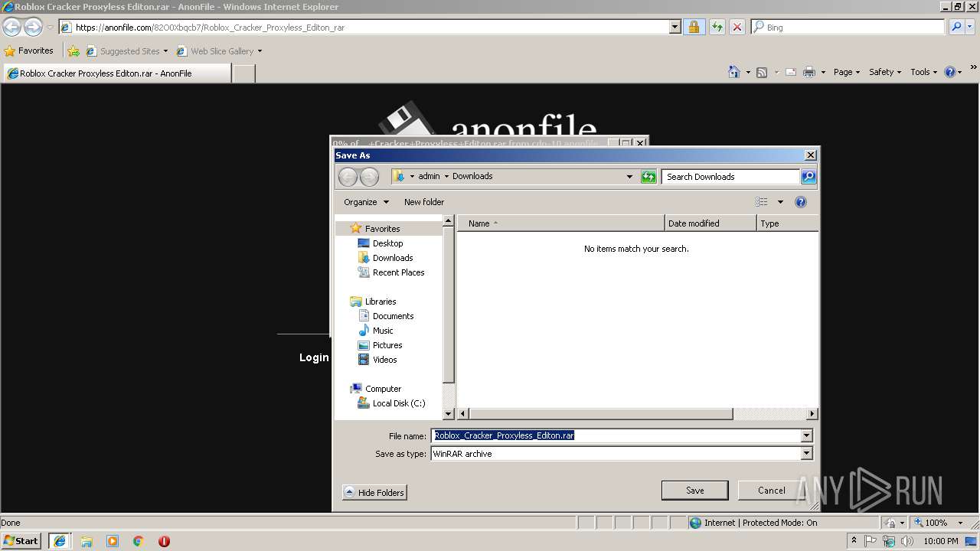980x551 pixels.
Task: Open the Save as type dropdown
Action: click(806, 454)
